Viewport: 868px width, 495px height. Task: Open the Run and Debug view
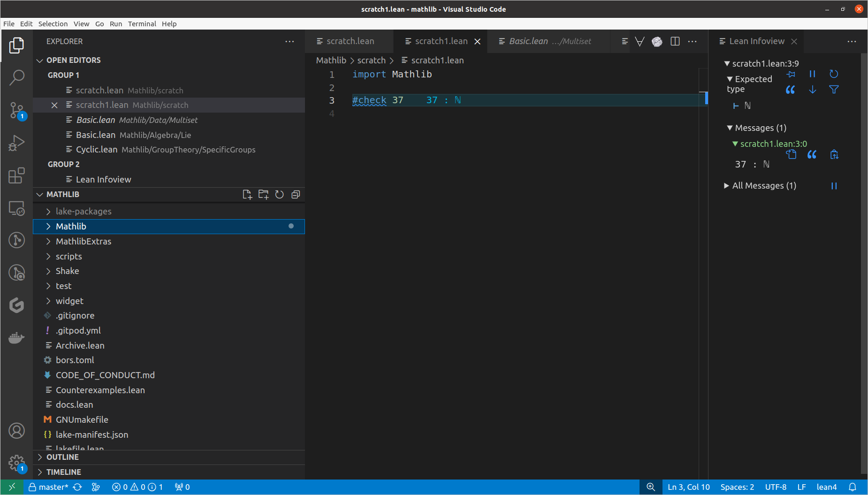tap(16, 143)
